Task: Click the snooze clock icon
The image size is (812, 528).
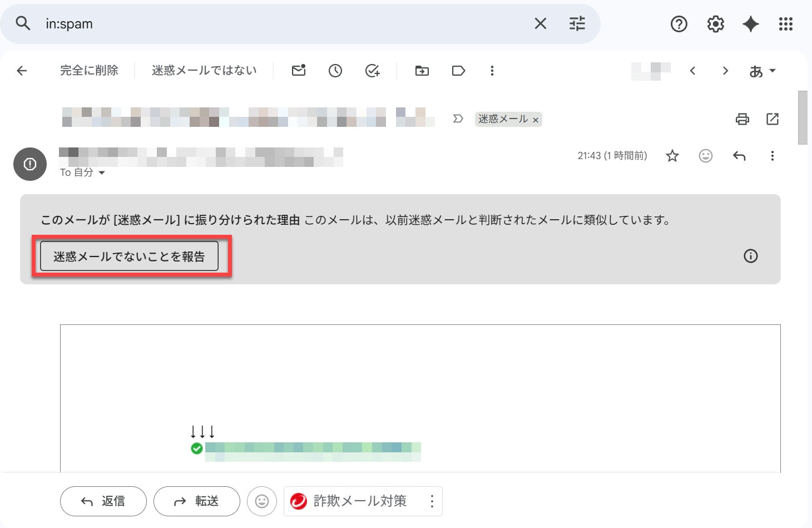Action: click(335, 71)
